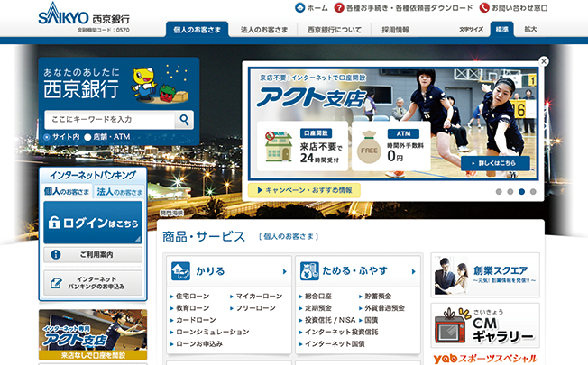Open マイカーローン link
The image size is (588, 365).
click(x=259, y=296)
